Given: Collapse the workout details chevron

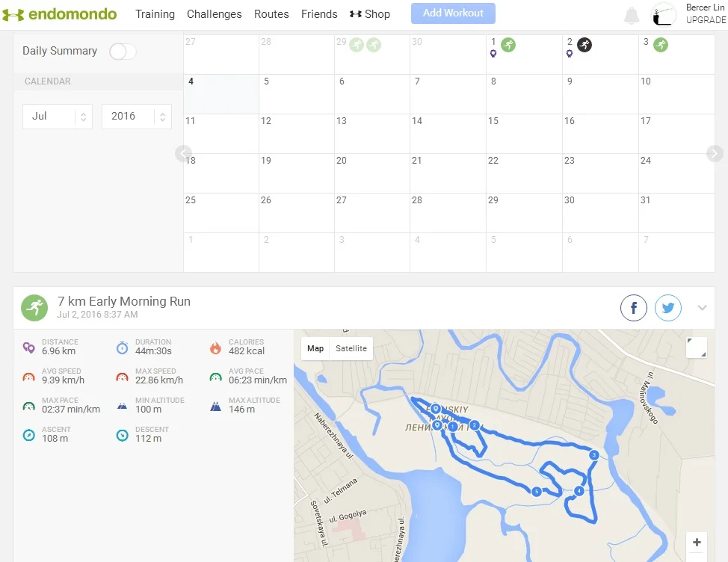Looking at the screenshot, I should [x=702, y=307].
